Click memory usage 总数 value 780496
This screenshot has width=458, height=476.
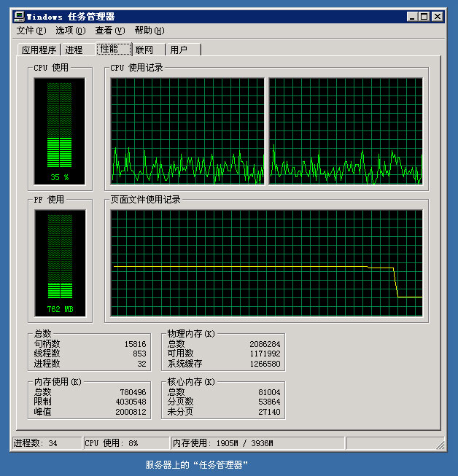click(133, 392)
